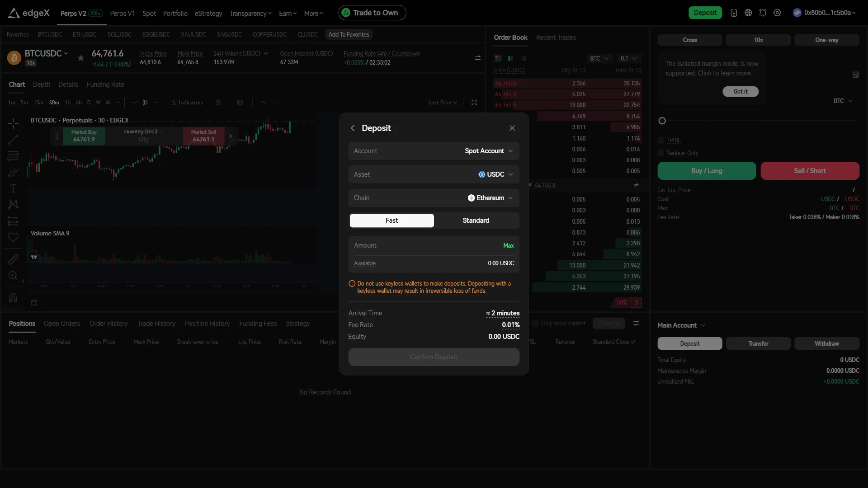The width and height of the screenshot is (868, 488).
Task: Click the Buy / Long button
Action: (707, 171)
